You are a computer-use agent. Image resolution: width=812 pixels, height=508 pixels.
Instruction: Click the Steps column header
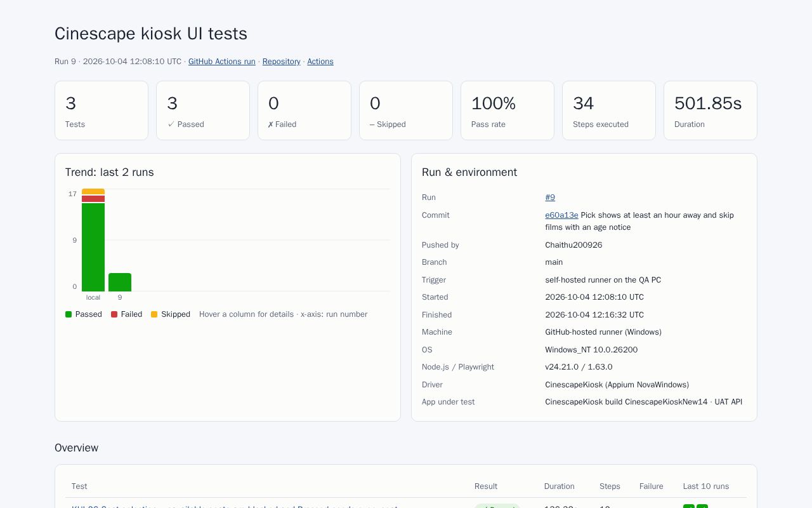click(610, 486)
